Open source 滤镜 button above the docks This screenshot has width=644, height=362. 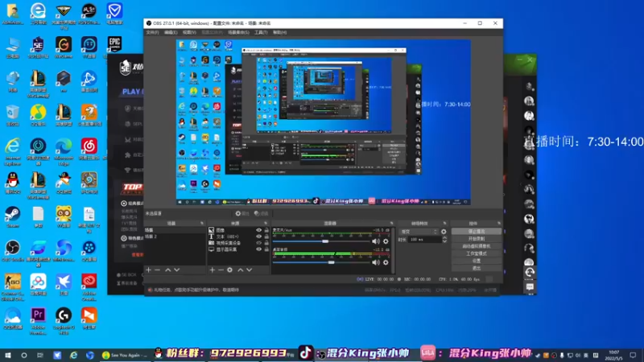(261, 213)
